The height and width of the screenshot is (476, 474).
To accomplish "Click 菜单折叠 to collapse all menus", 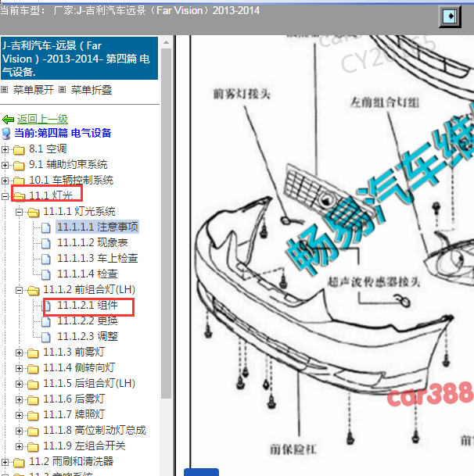I will [92, 90].
